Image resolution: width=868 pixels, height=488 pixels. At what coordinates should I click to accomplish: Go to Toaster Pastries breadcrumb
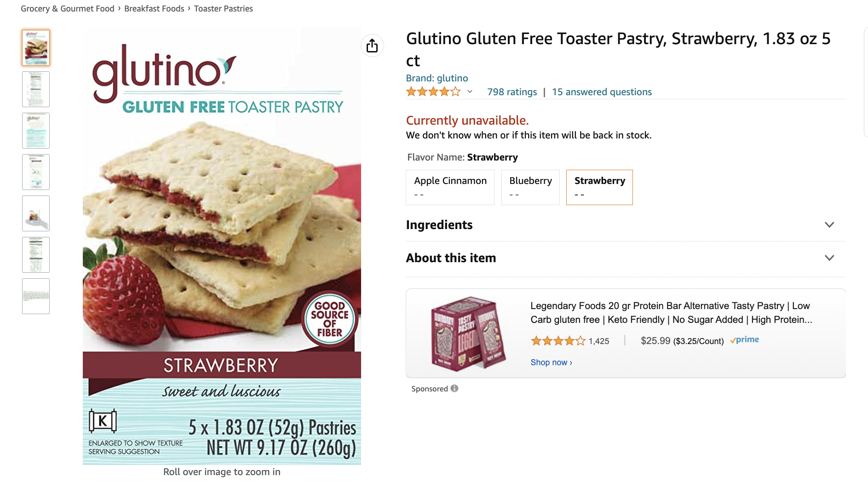224,9
